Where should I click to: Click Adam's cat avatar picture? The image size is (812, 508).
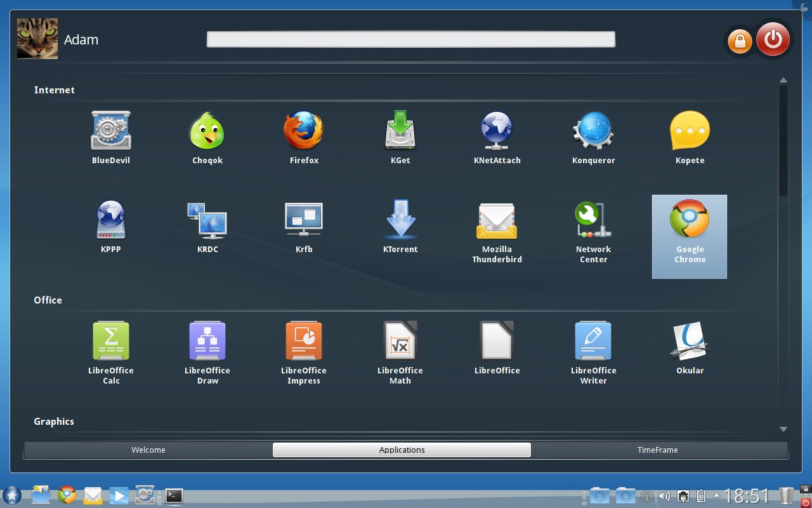click(x=37, y=39)
